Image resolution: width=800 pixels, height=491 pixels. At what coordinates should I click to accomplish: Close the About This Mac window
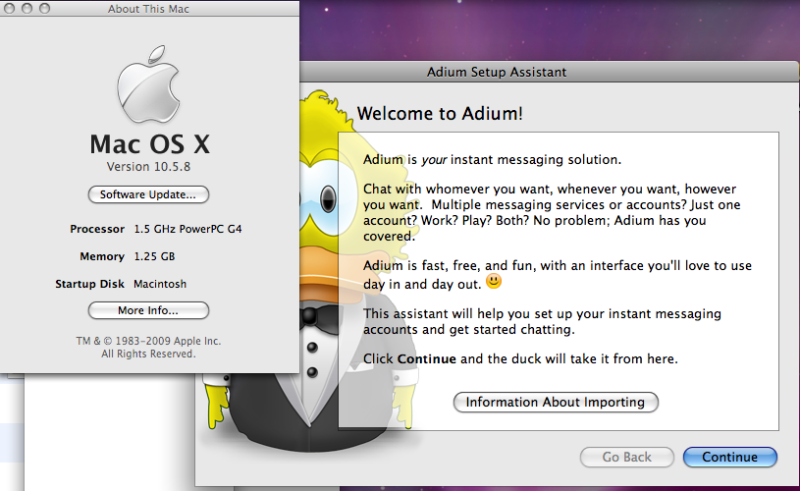(x=9, y=9)
